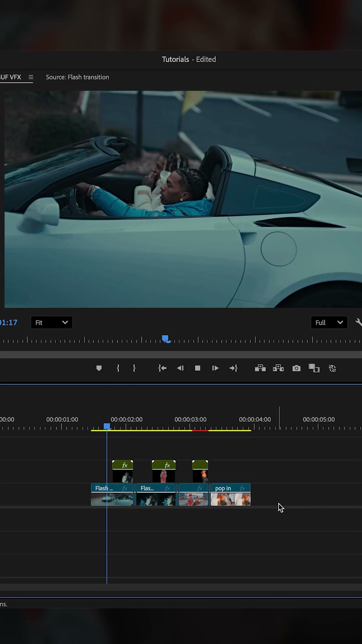Screen dimensions: 362x644
Task: Click fx badge on the "pop in" clip
Action: coord(243,488)
